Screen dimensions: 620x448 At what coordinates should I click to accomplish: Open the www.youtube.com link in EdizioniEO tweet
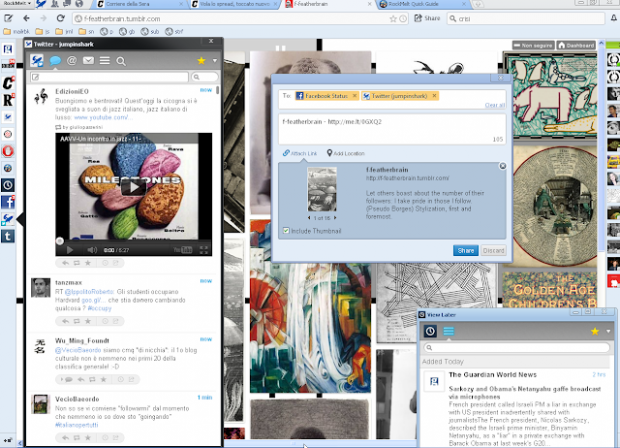pyautogui.click(x=103, y=117)
